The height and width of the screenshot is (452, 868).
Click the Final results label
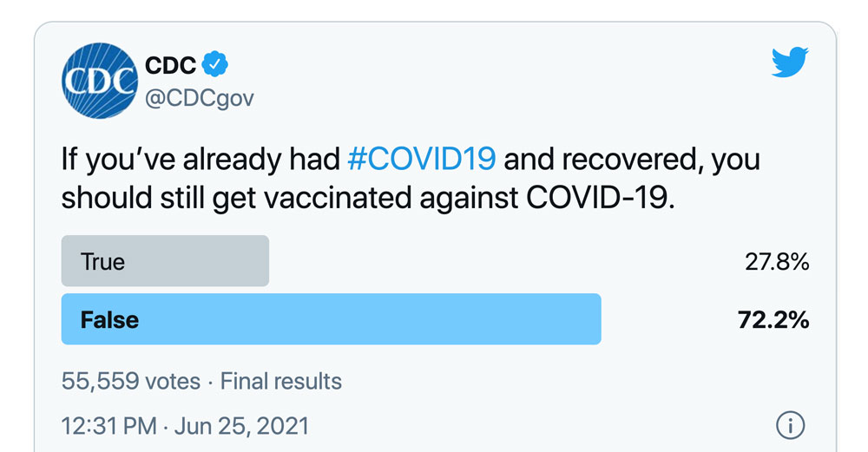pos(281,381)
